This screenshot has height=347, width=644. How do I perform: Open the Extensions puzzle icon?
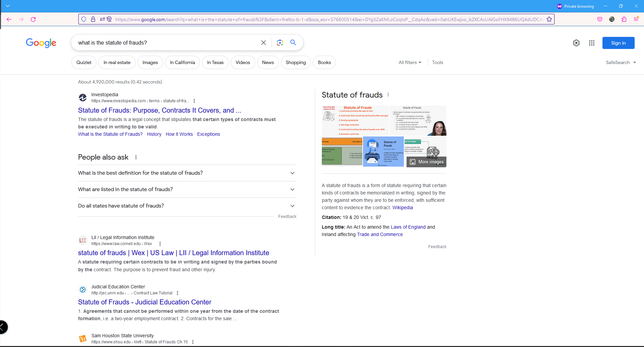coord(624,19)
